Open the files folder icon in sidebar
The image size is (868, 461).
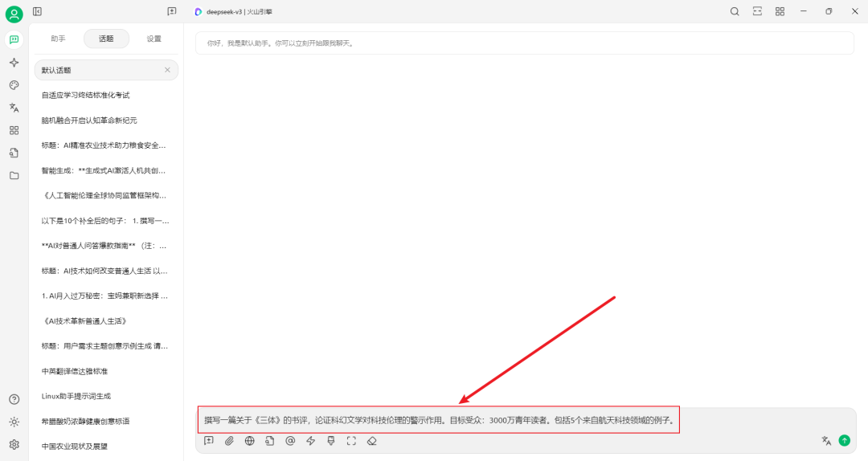pyautogui.click(x=14, y=175)
